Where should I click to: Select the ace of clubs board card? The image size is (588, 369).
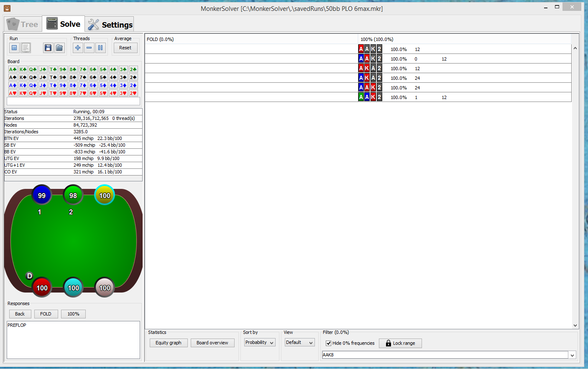13,69
